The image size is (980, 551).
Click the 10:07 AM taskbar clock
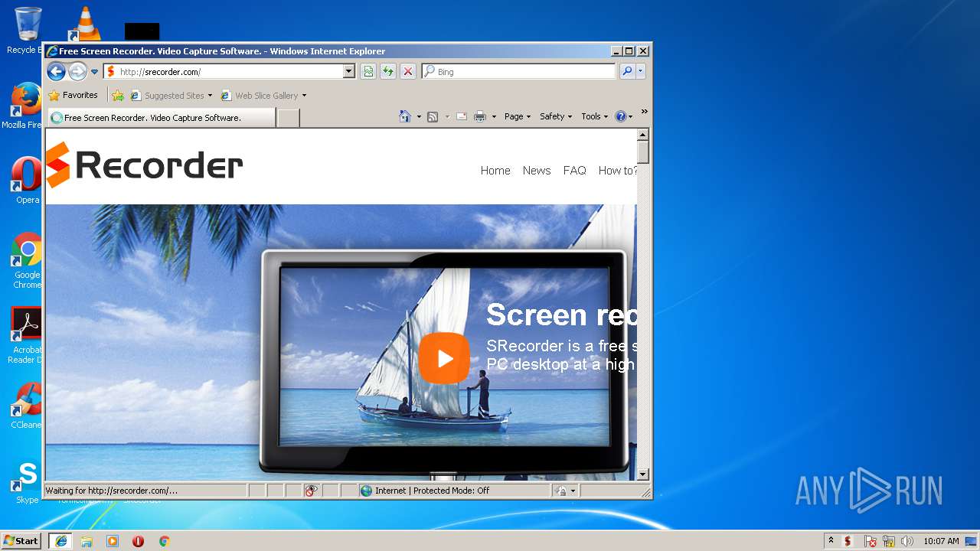(x=941, y=541)
